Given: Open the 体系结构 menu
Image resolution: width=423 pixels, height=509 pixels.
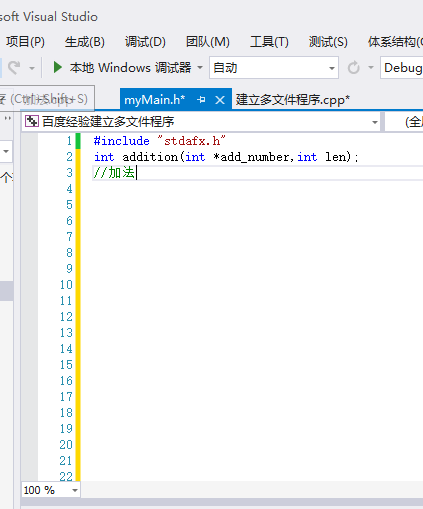Looking at the screenshot, I should point(395,42).
